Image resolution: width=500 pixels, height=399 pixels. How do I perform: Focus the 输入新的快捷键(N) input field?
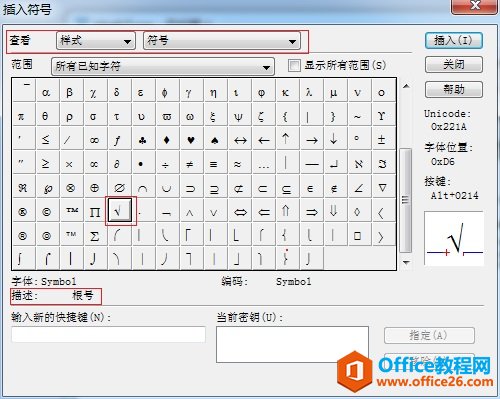tap(108, 334)
